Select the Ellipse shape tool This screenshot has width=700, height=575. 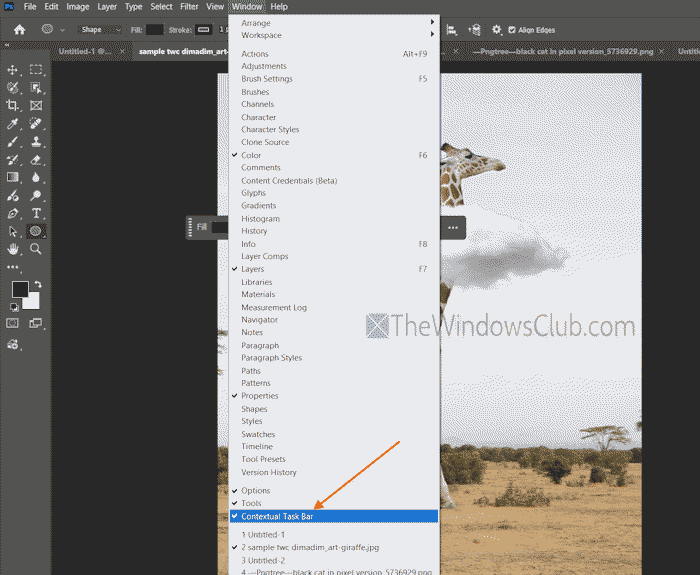(x=36, y=231)
